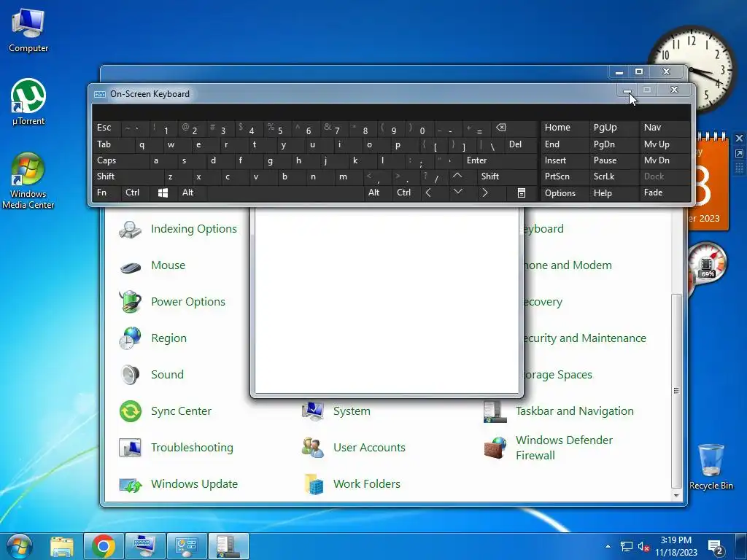Viewport: 747px width, 560px height.
Task: Click the Troubleshooting icon
Action: [x=130, y=448]
